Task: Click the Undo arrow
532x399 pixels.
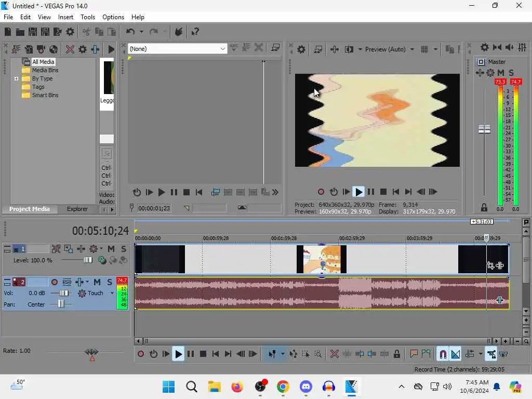Action: [x=130, y=32]
